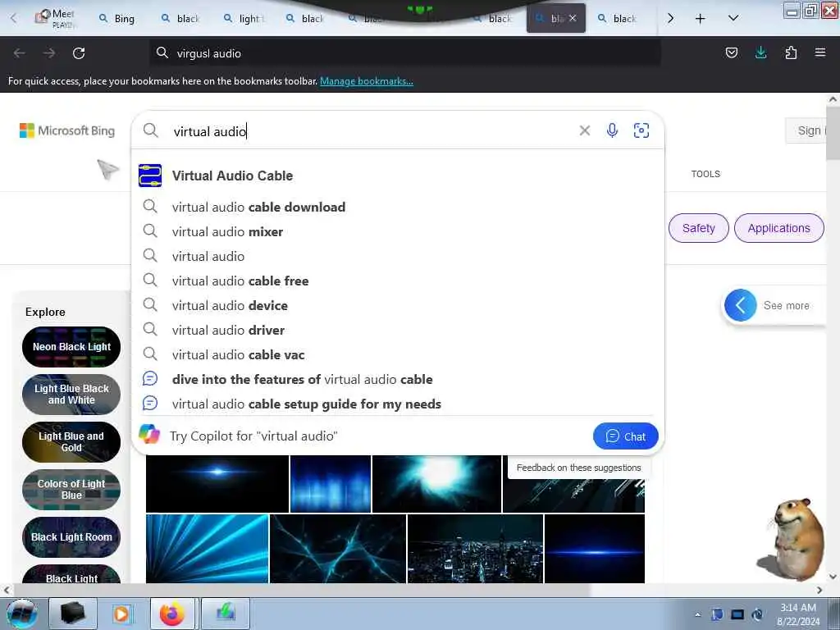Click the Applications filter pill
Image resolution: width=840 pixels, height=630 pixels.
pos(779,228)
